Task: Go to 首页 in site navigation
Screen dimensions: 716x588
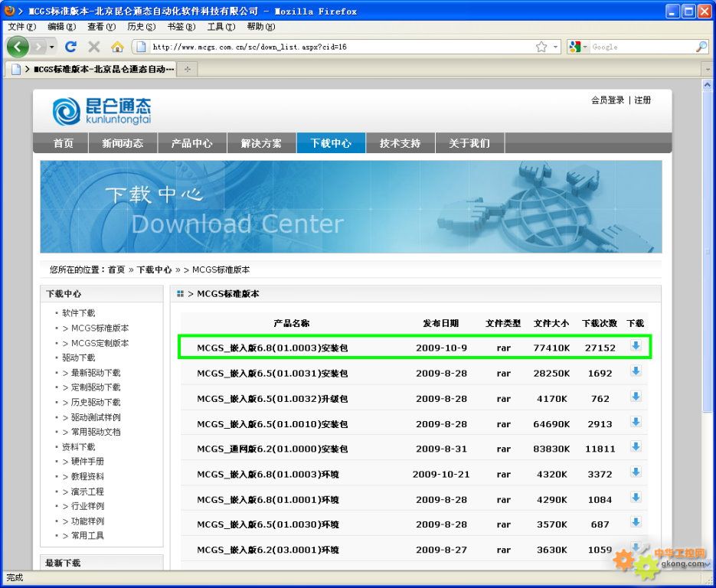Action: coord(63,143)
